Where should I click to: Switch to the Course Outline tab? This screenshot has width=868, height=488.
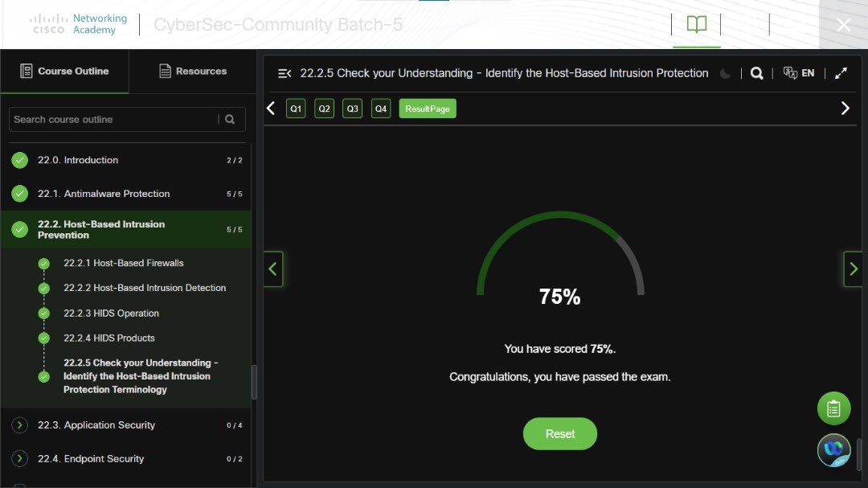click(x=65, y=71)
